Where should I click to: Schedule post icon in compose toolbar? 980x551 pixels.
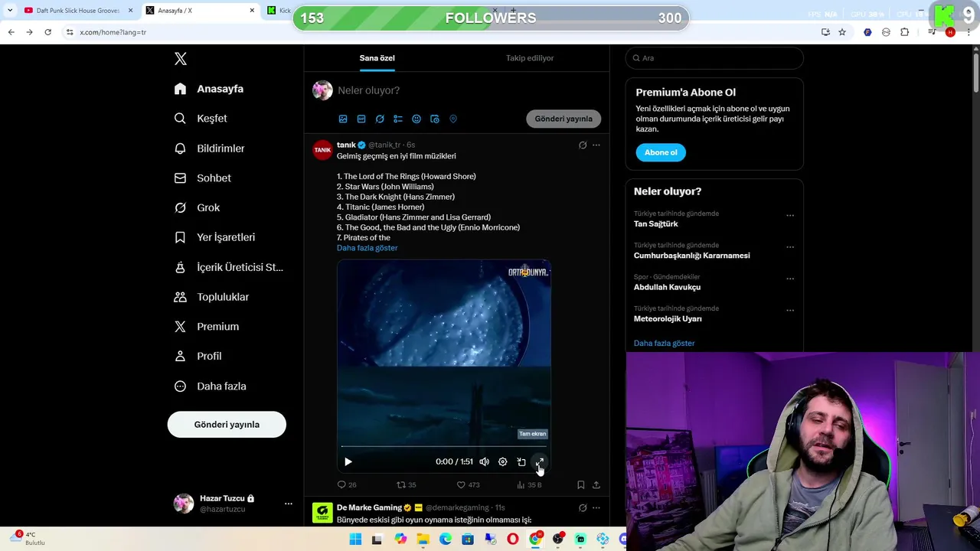[435, 119]
